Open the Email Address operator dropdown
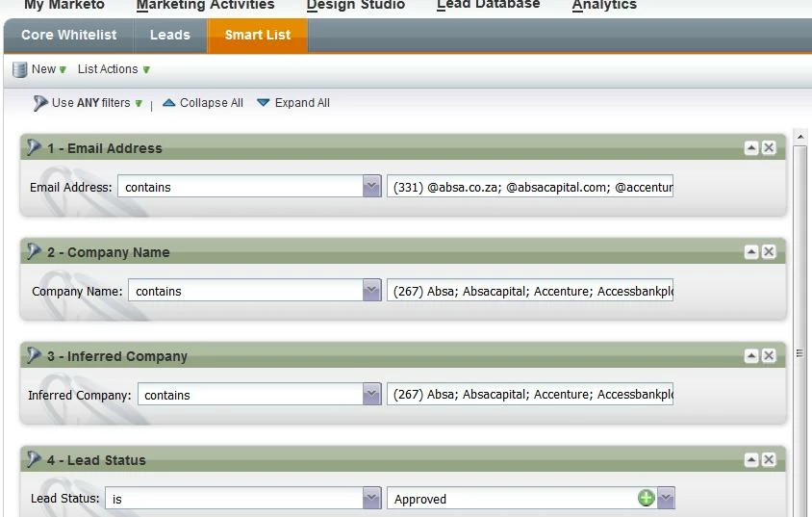This screenshot has height=517, width=812. point(371,186)
